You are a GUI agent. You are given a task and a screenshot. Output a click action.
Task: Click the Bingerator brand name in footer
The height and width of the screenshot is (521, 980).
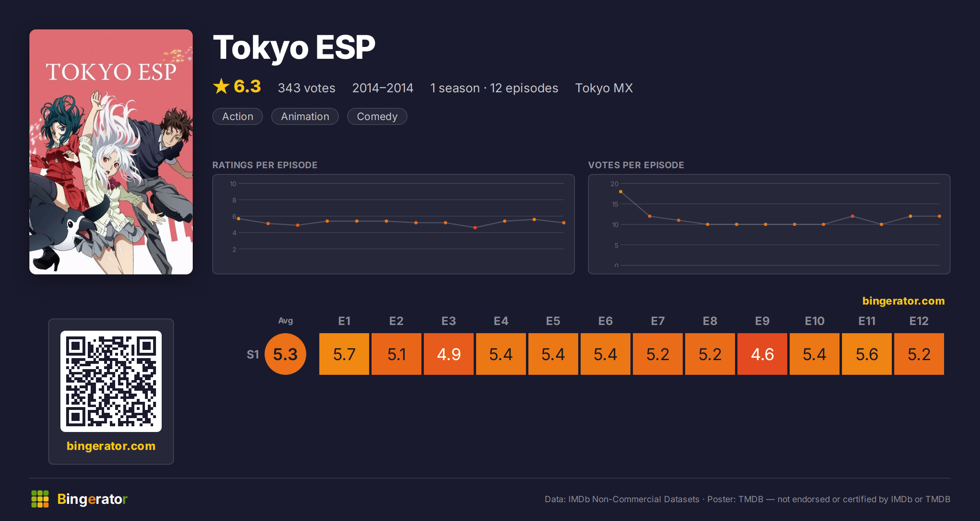[x=92, y=499]
